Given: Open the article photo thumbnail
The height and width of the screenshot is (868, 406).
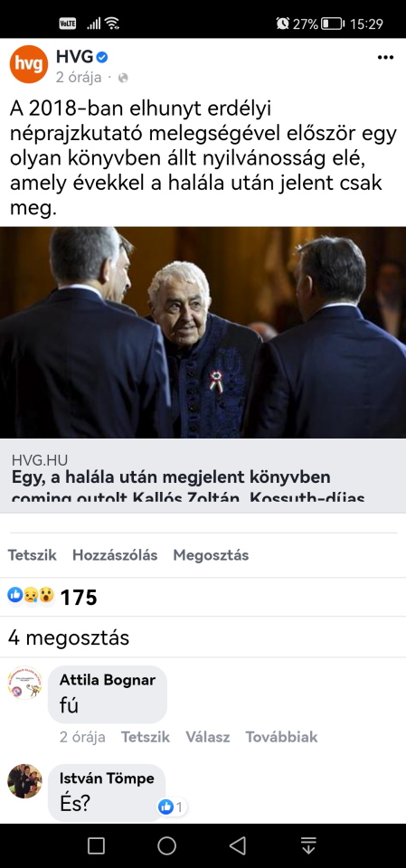Looking at the screenshot, I should tap(203, 332).
